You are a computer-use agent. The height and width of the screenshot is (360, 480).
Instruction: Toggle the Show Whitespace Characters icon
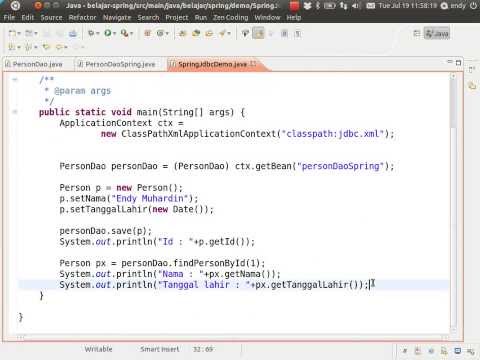click(x=298, y=33)
